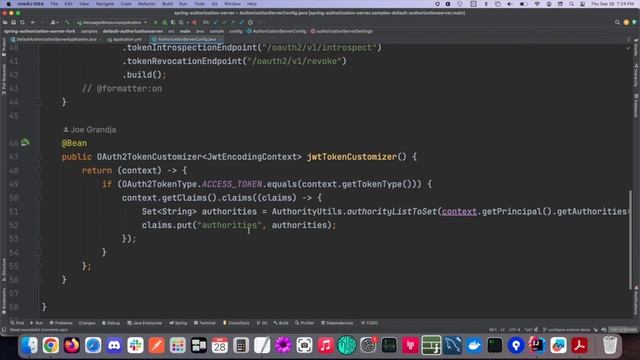Screen dimensions: 640x360
Task: Click the authorizationServerSettings breadcrumb
Action: point(342,31)
